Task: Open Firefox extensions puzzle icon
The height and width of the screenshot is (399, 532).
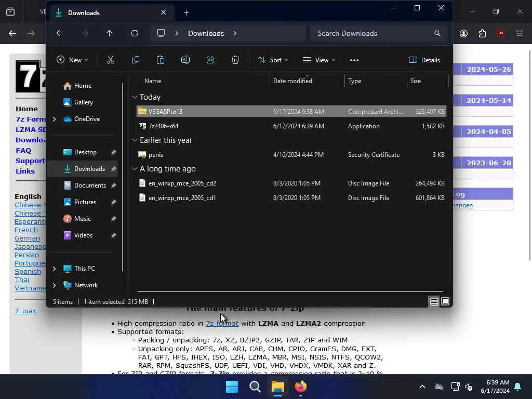Action: (x=482, y=33)
